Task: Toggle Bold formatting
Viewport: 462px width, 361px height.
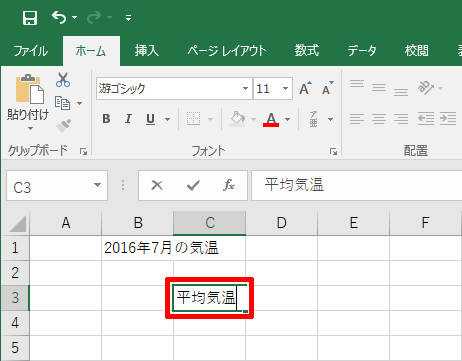Action: tap(106, 119)
